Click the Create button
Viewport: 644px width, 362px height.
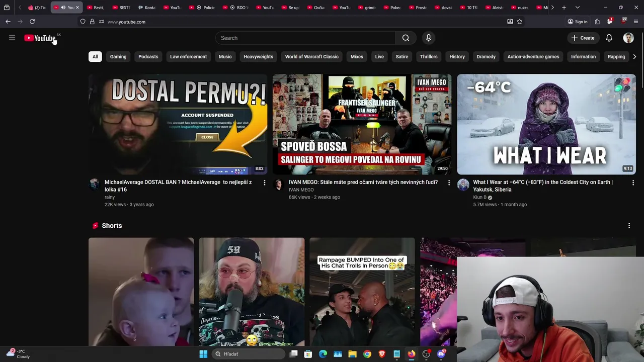(583, 38)
